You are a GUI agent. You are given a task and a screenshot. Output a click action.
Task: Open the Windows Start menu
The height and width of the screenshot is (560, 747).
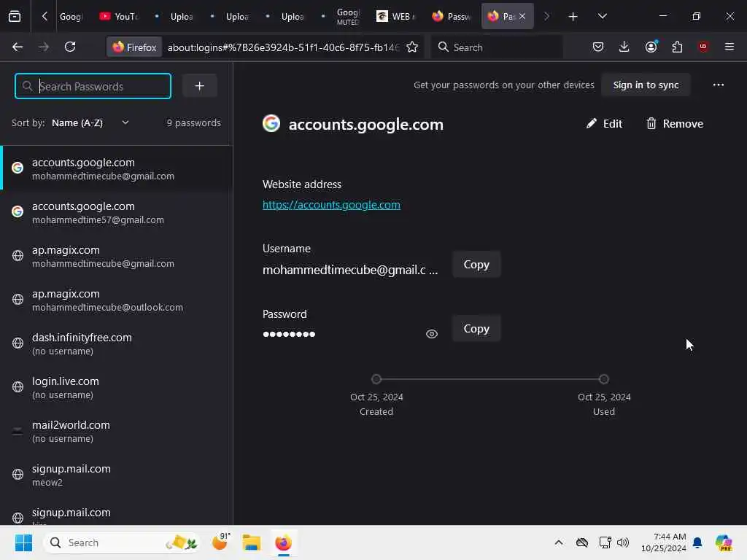tap(23, 542)
